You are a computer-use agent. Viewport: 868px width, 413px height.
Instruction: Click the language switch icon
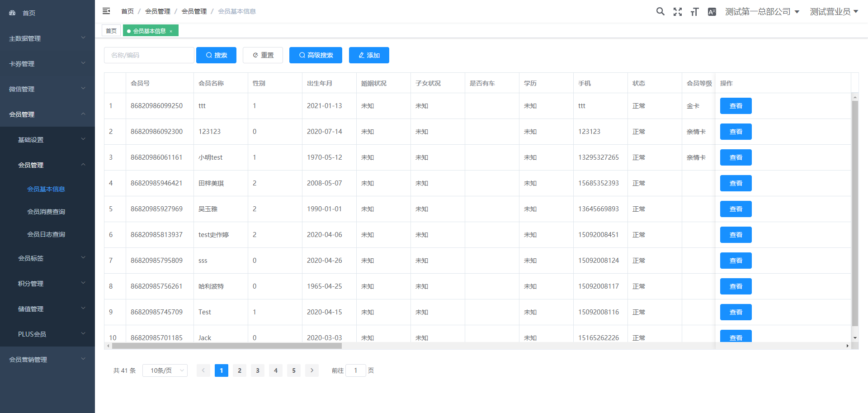[712, 12]
